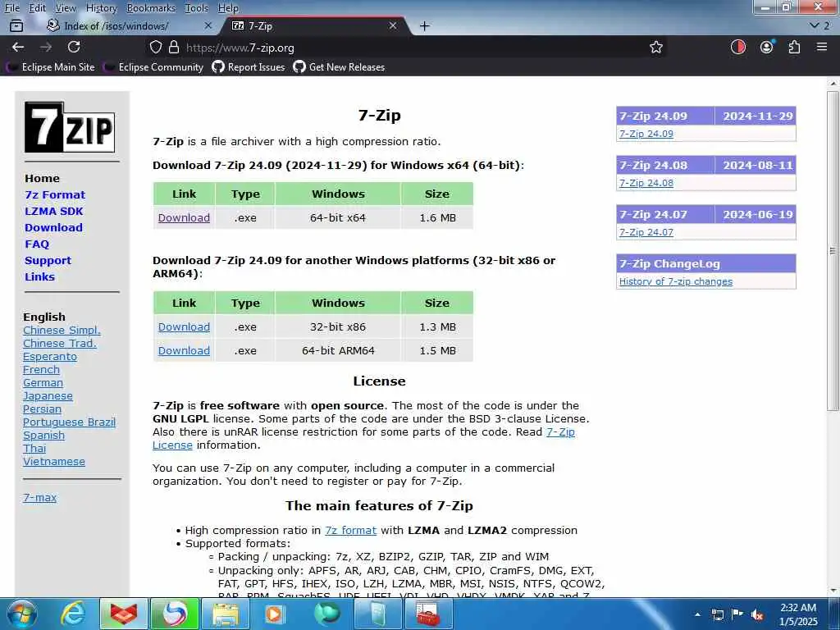The height and width of the screenshot is (630, 840).
Task: Open the Links sidebar page
Action: (39, 276)
